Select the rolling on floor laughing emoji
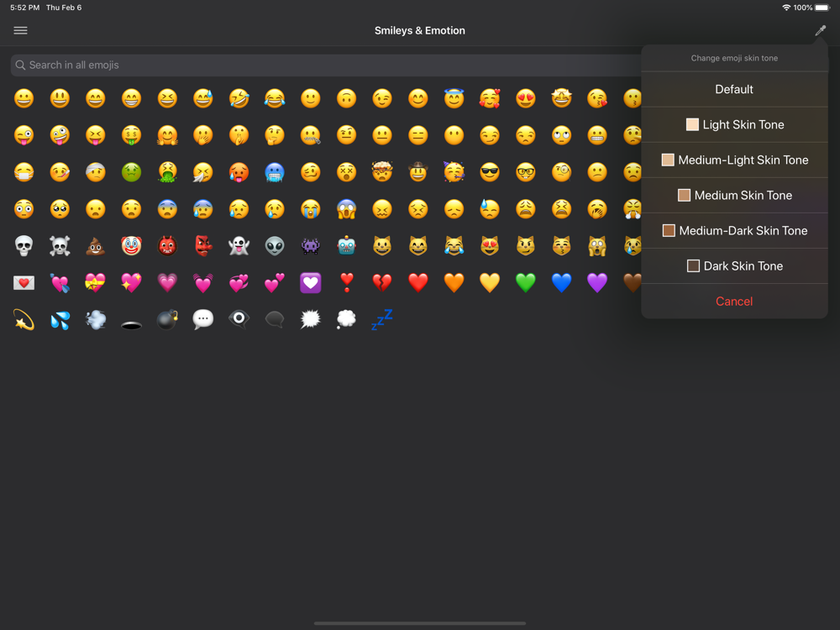Viewport: 840px width, 630px height. pyautogui.click(x=239, y=98)
